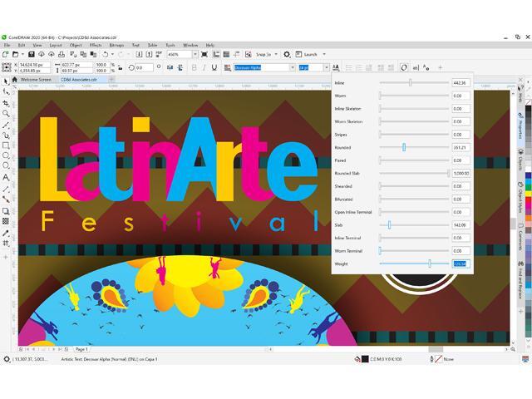Select the Pick tool in the toolbox
The image size is (532, 399).
point(6,81)
